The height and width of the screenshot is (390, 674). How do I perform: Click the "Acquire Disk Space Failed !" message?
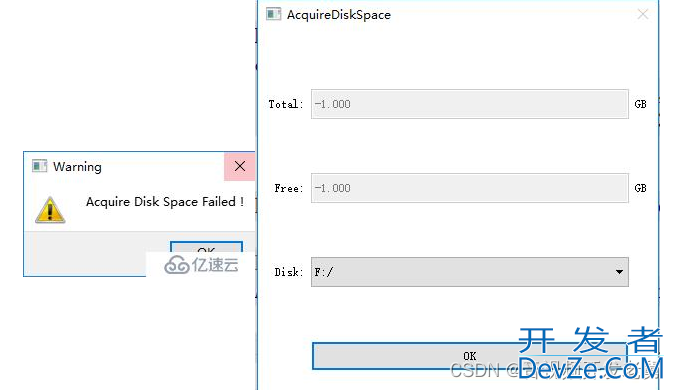point(165,202)
